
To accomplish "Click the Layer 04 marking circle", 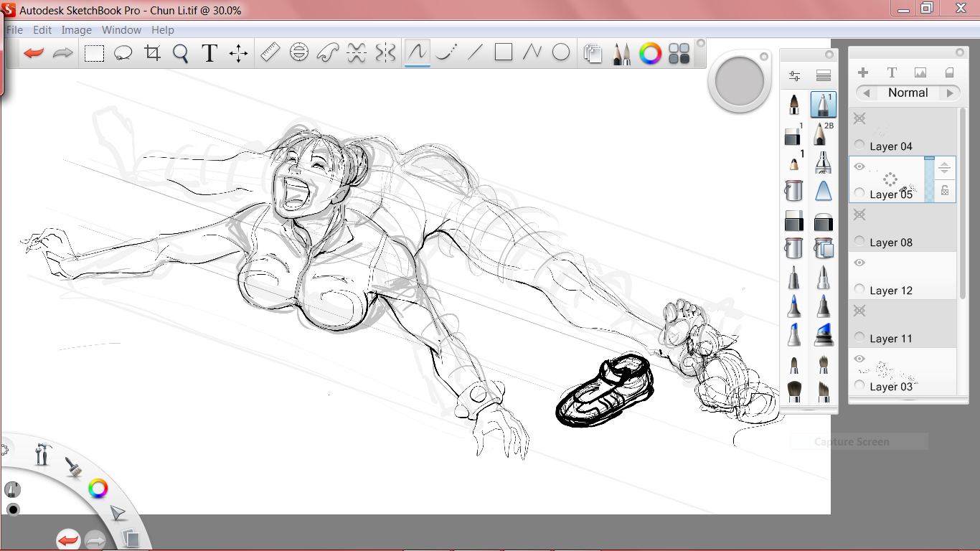I will pos(859,146).
